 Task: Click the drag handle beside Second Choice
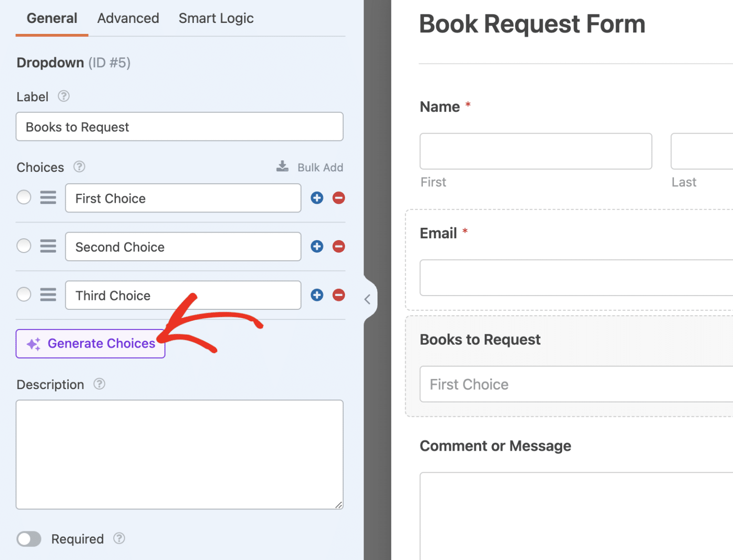tap(48, 246)
